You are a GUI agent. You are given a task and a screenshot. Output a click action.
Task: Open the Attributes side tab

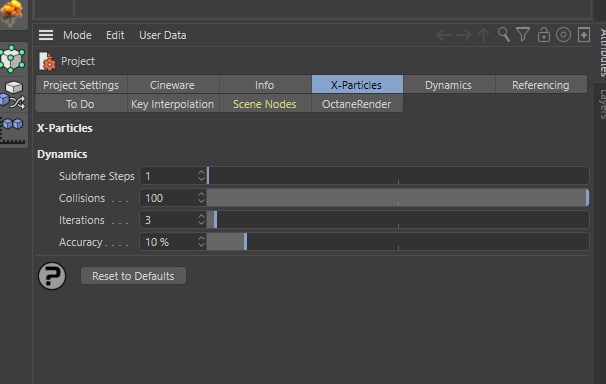[x=601, y=52]
